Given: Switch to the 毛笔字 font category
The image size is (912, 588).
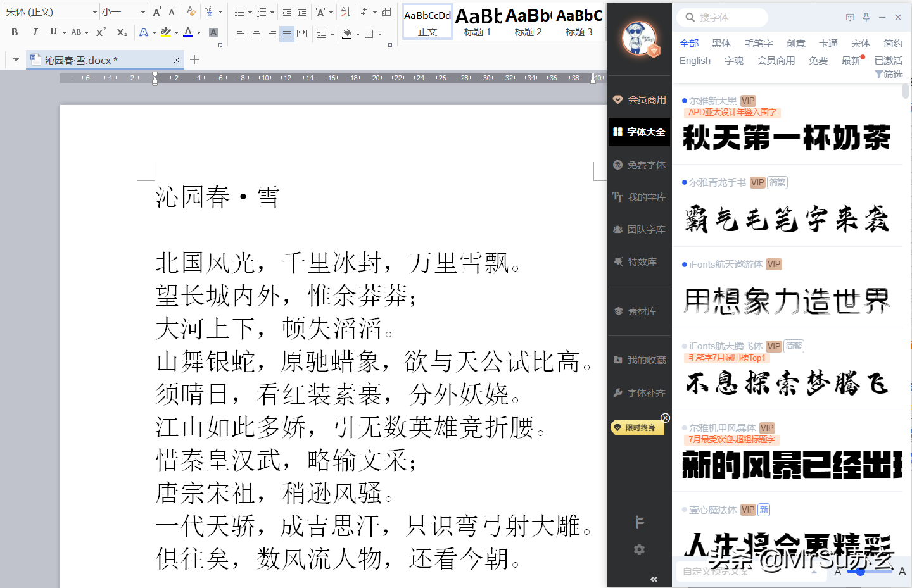Looking at the screenshot, I should click(759, 43).
